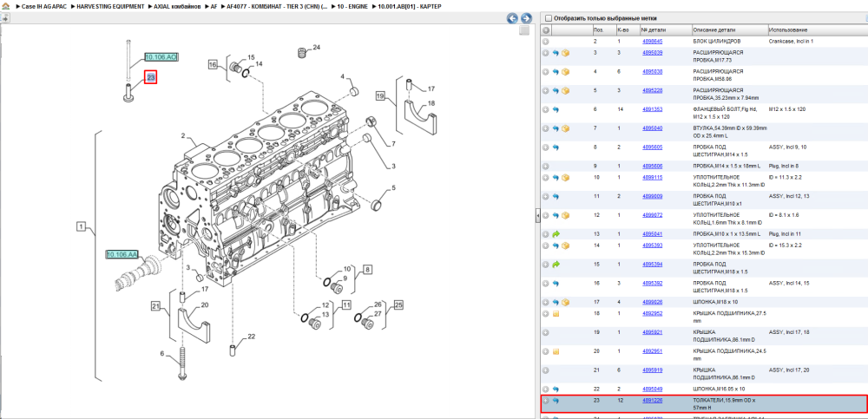
Task: Open the pin panel icon above diagram
Action: 4,17
